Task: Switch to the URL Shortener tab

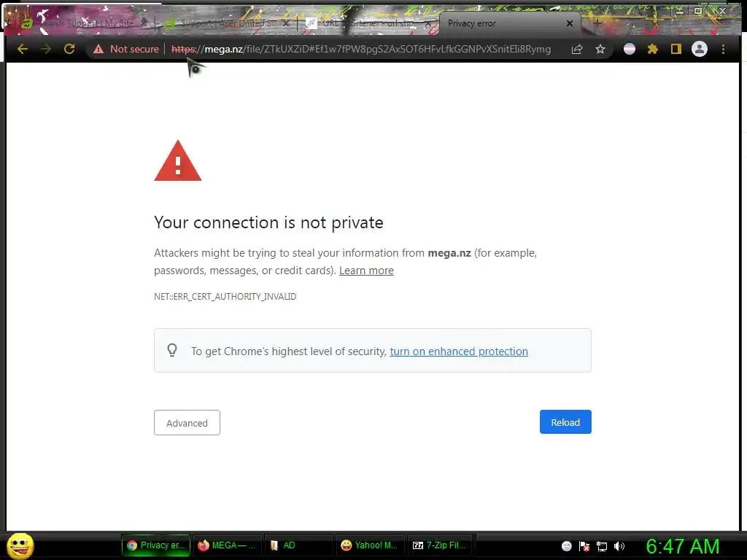Action: [365, 23]
